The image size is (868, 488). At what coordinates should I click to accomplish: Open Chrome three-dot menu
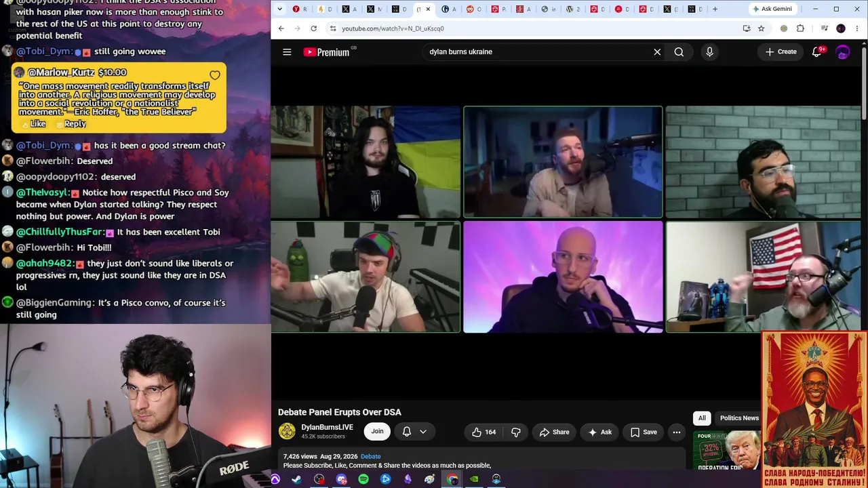[x=858, y=28]
